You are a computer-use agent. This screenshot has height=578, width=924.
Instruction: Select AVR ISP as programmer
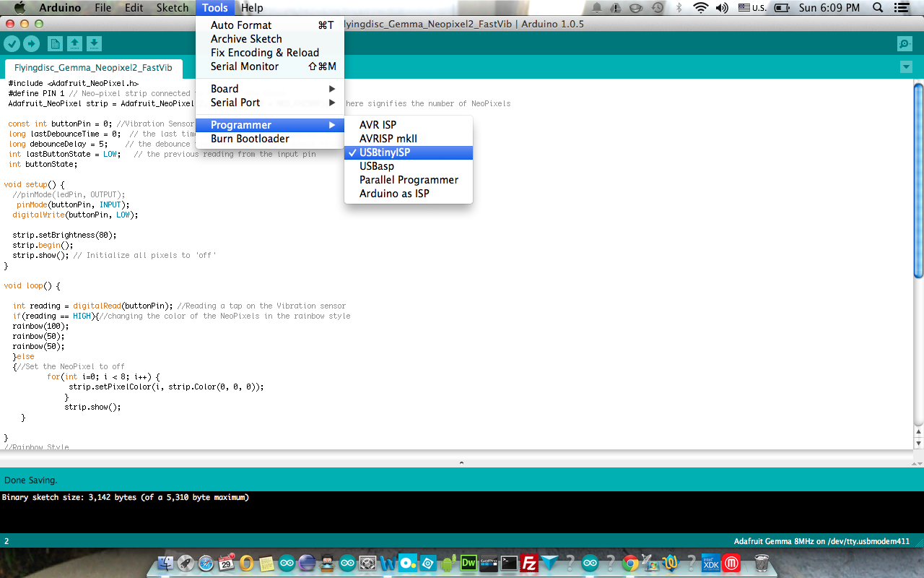(409, 125)
